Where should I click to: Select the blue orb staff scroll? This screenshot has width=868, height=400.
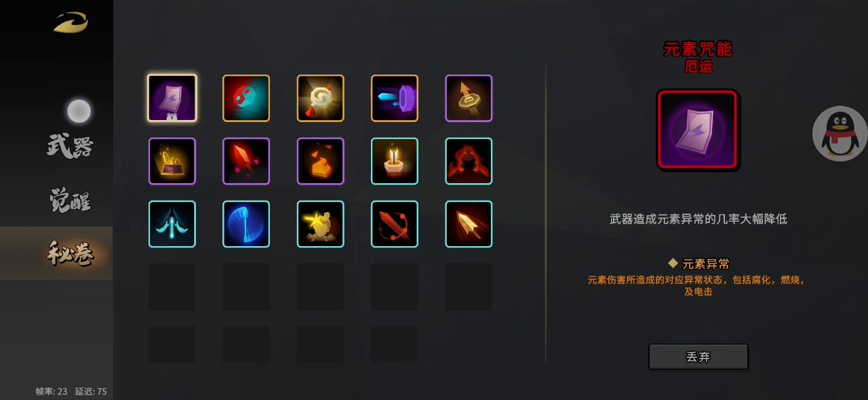pyautogui.click(x=246, y=224)
